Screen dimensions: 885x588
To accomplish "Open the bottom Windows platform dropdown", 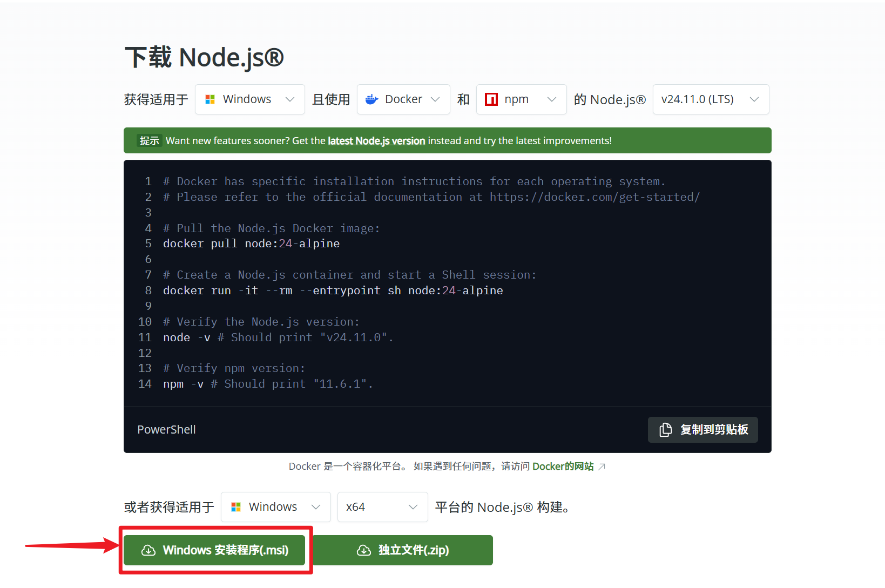I will point(275,506).
